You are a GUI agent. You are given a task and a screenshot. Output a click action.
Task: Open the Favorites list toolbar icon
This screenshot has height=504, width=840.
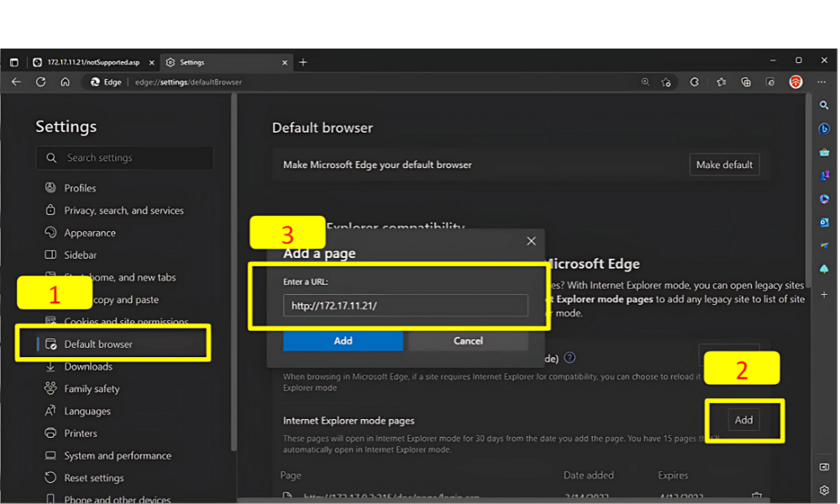pyautogui.click(x=721, y=82)
